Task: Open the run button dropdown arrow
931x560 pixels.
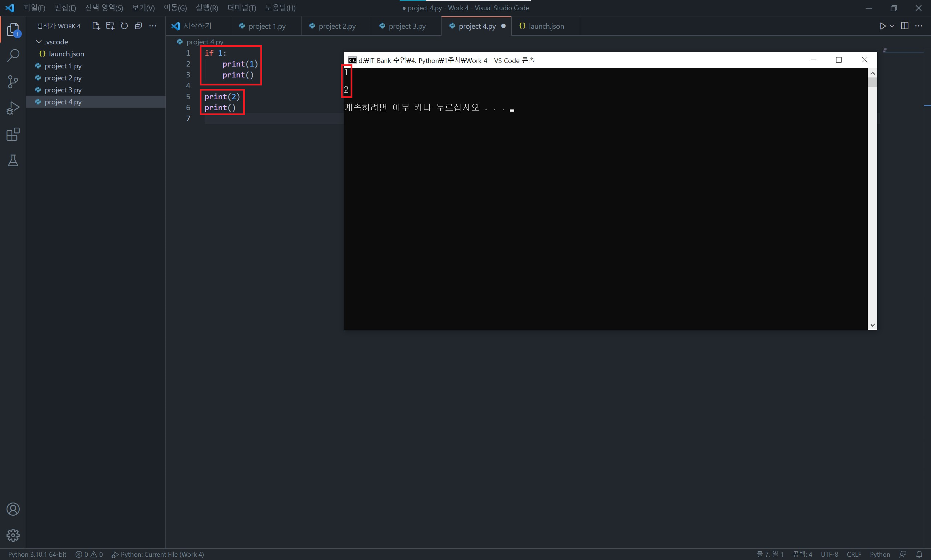Action: [x=892, y=26]
